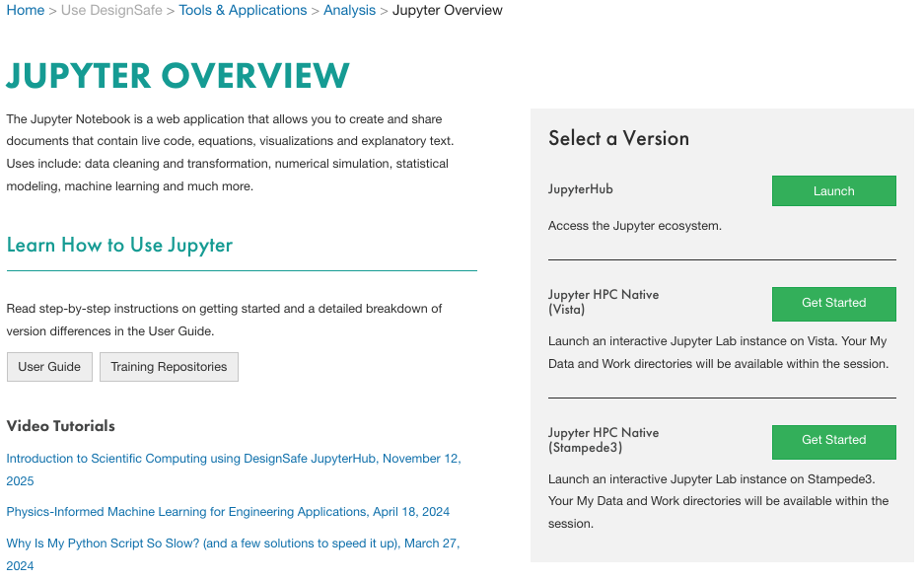Open the Why Is My Python Script So Slow tutorial

tap(233, 543)
